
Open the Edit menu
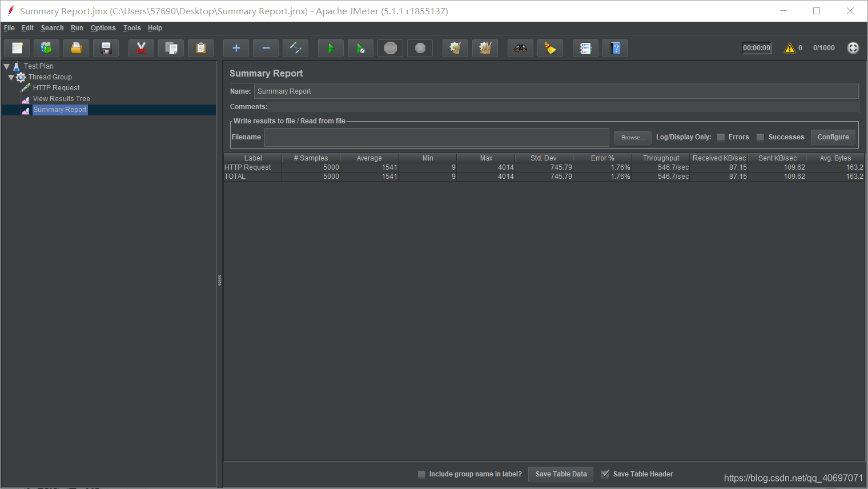coord(27,28)
